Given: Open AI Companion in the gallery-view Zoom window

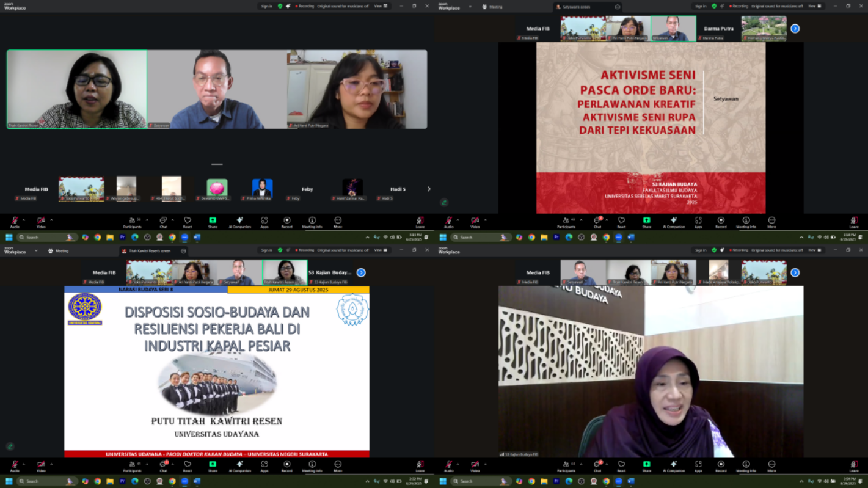Looking at the screenshot, I should point(239,222).
